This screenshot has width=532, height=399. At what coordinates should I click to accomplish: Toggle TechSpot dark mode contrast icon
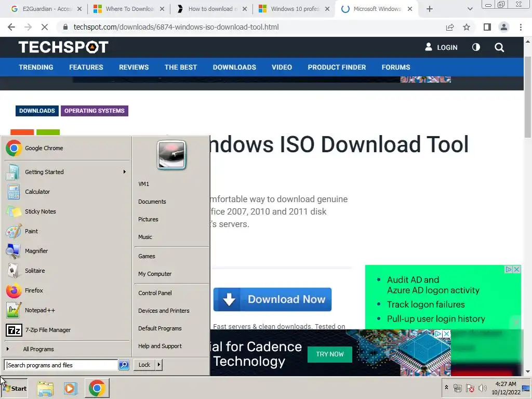tap(476, 47)
